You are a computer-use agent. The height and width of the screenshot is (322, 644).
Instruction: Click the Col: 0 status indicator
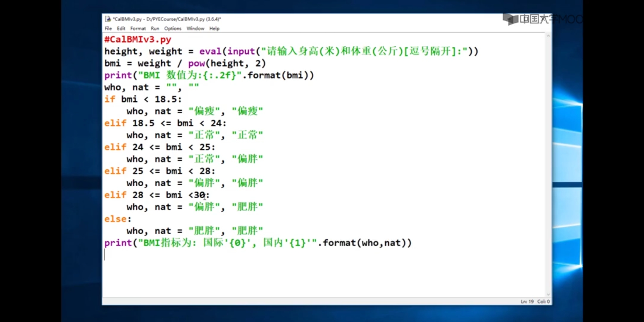[543, 302]
